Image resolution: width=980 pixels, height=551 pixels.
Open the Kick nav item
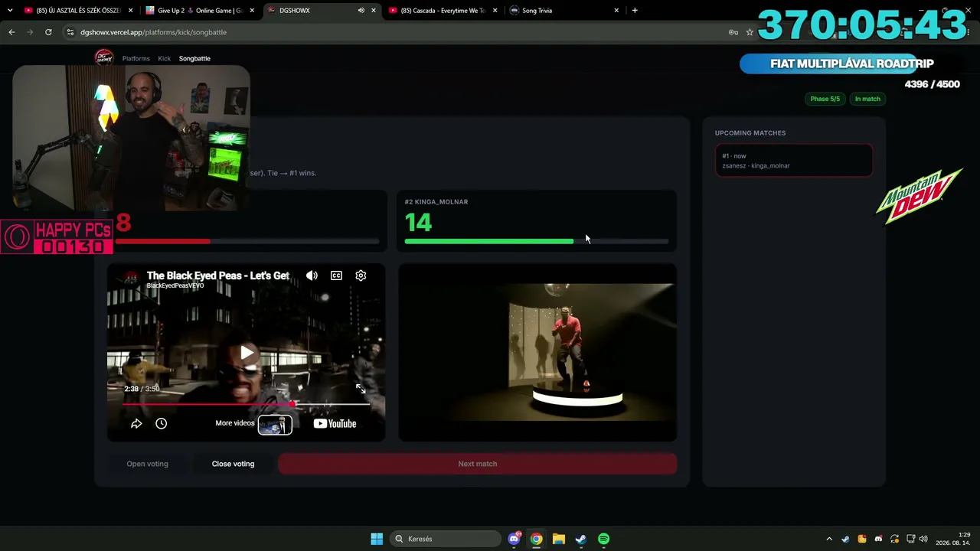[x=165, y=58]
